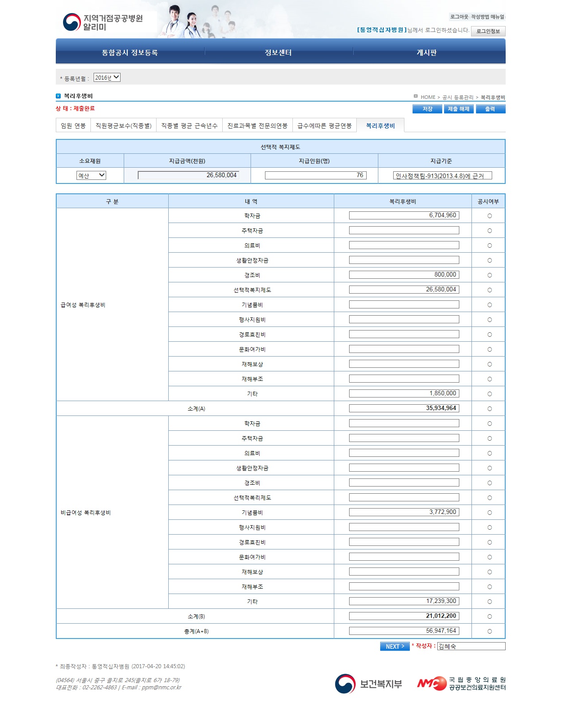Click the 제출 해제 button
The image size is (561, 728).
pos(458,109)
